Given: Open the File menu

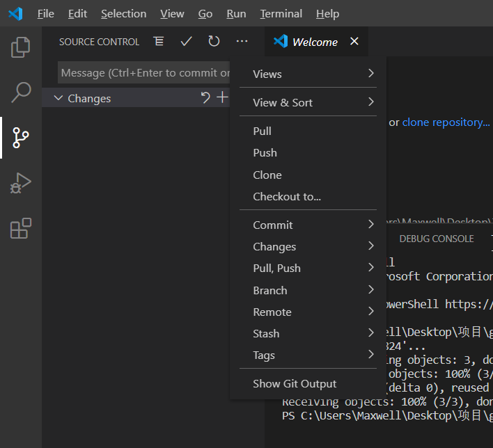Looking at the screenshot, I should [45, 14].
